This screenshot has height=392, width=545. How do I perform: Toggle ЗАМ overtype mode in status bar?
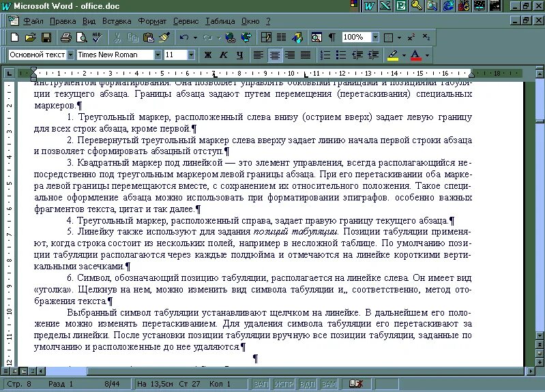click(x=329, y=384)
